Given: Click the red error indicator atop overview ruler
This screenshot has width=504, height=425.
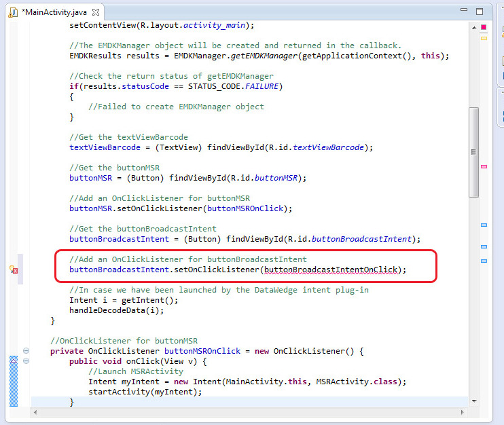Looking at the screenshot, I should (484, 27).
